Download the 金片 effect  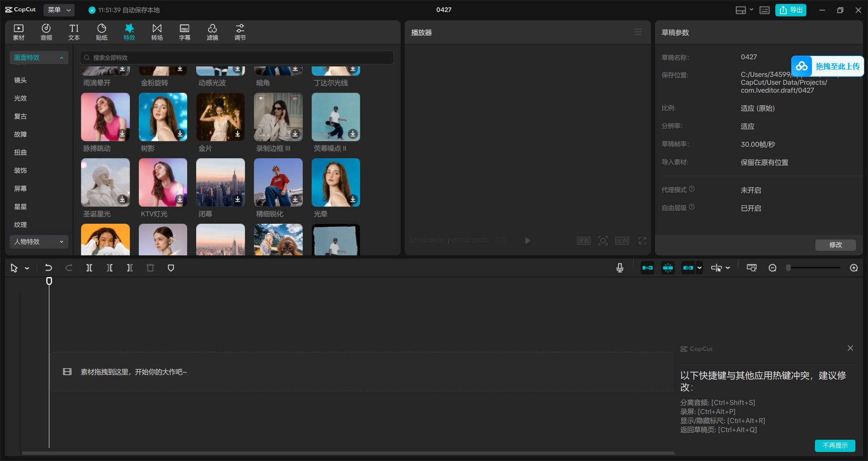(237, 134)
